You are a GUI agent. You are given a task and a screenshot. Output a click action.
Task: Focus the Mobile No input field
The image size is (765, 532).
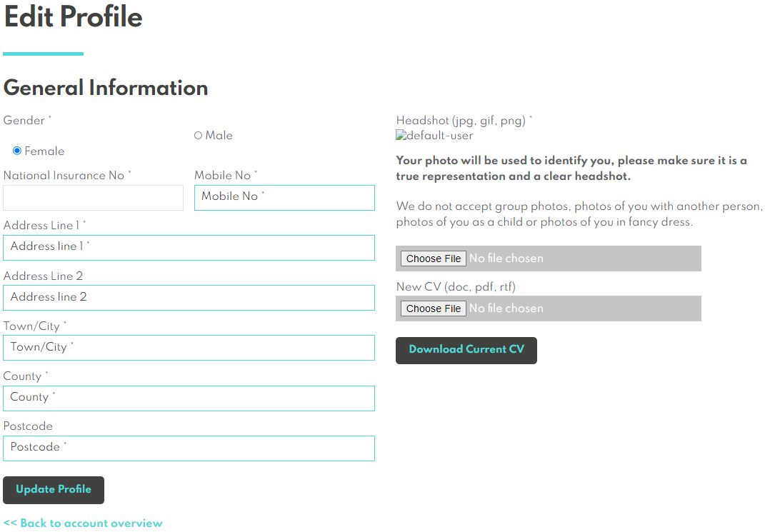click(284, 198)
